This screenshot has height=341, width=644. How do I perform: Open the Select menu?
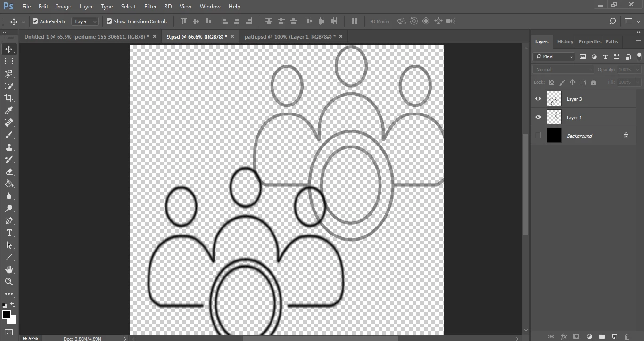coord(128,7)
